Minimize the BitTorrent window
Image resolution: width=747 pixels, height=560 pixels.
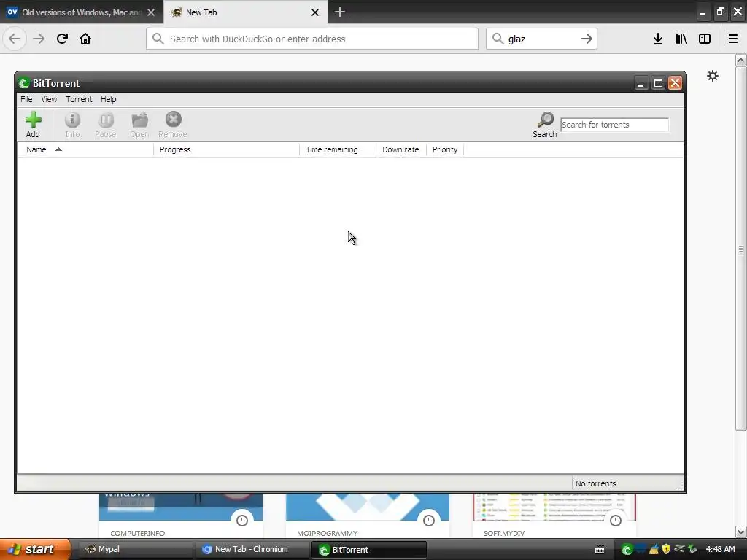(640, 84)
